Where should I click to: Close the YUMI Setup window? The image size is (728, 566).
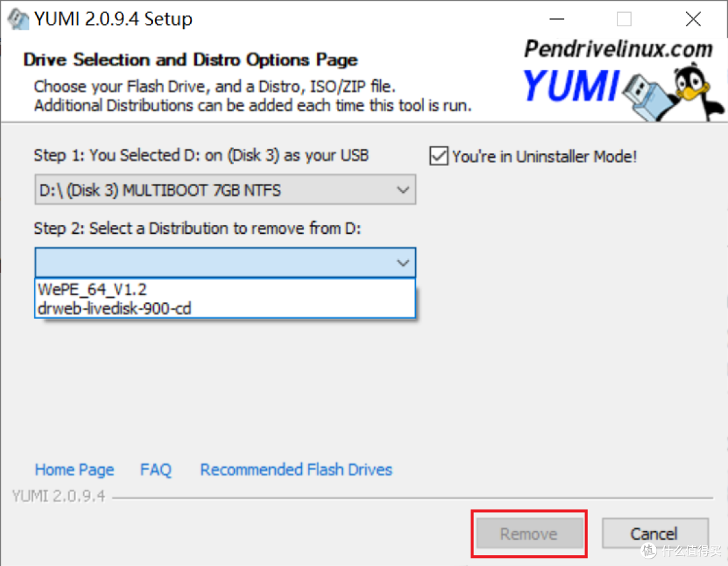coord(693,19)
